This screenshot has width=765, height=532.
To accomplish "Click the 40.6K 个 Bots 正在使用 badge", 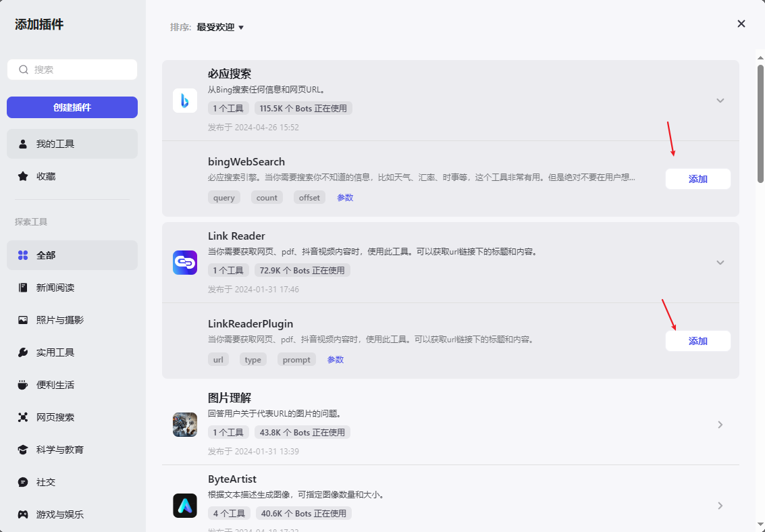I will pos(303,513).
